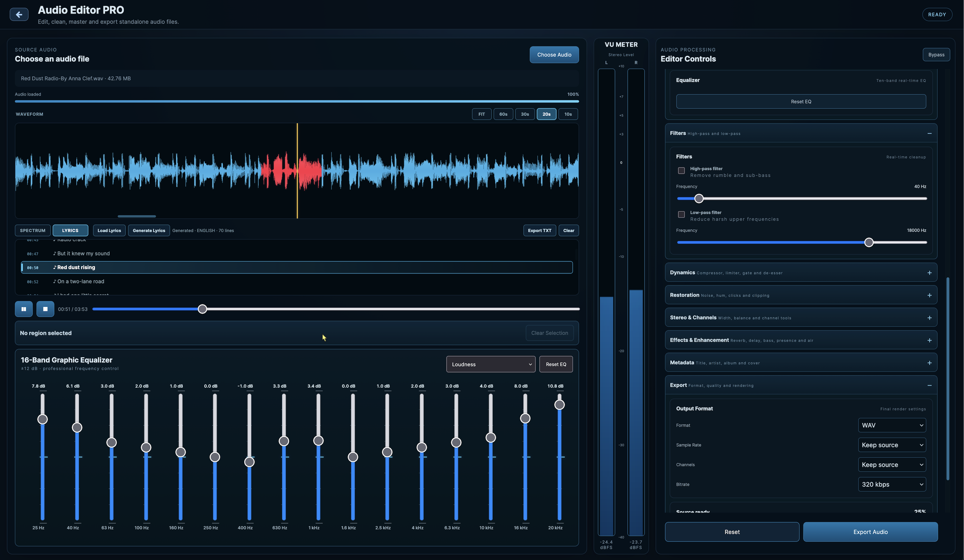Click the high-pass Frequency slider handle
This screenshot has height=560, width=964.
click(x=699, y=198)
